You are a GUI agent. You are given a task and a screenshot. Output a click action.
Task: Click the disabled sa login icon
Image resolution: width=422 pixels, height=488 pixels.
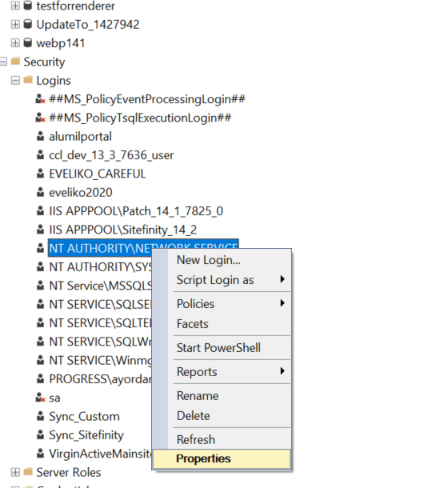pos(40,398)
